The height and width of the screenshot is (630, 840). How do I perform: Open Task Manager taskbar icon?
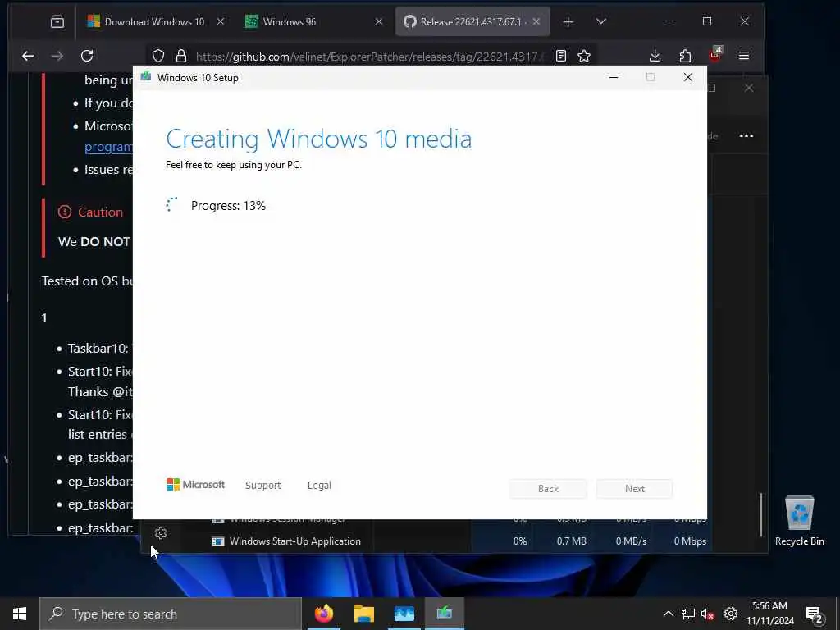[404, 614]
